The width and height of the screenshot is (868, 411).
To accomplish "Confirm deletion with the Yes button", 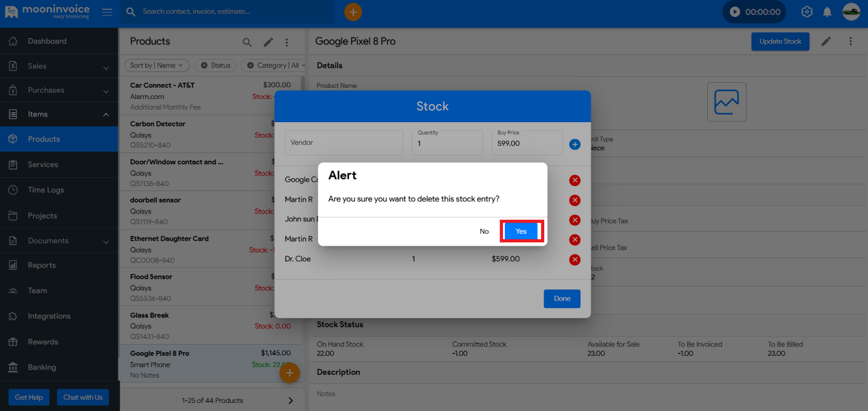I will click(521, 231).
